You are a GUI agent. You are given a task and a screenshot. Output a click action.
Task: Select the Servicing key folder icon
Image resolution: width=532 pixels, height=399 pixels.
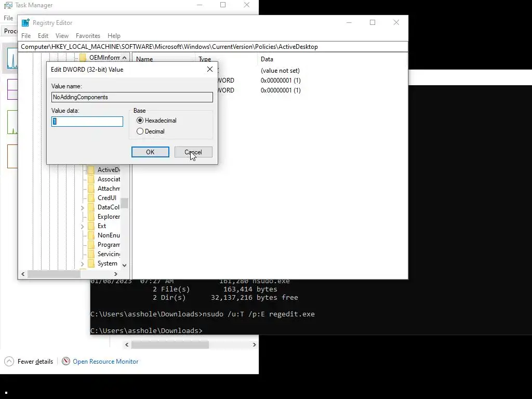[x=91, y=254]
